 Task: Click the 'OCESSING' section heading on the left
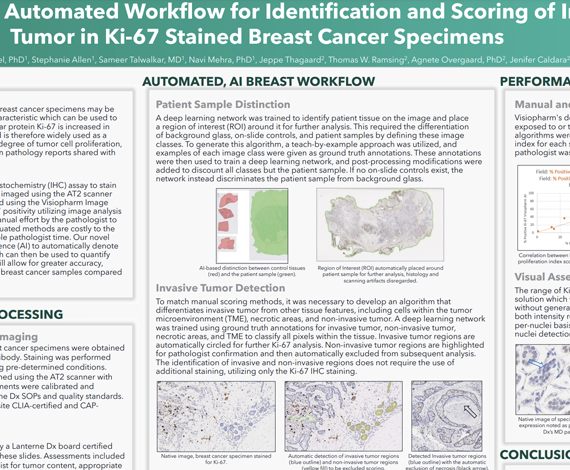pyautogui.click(x=31, y=314)
